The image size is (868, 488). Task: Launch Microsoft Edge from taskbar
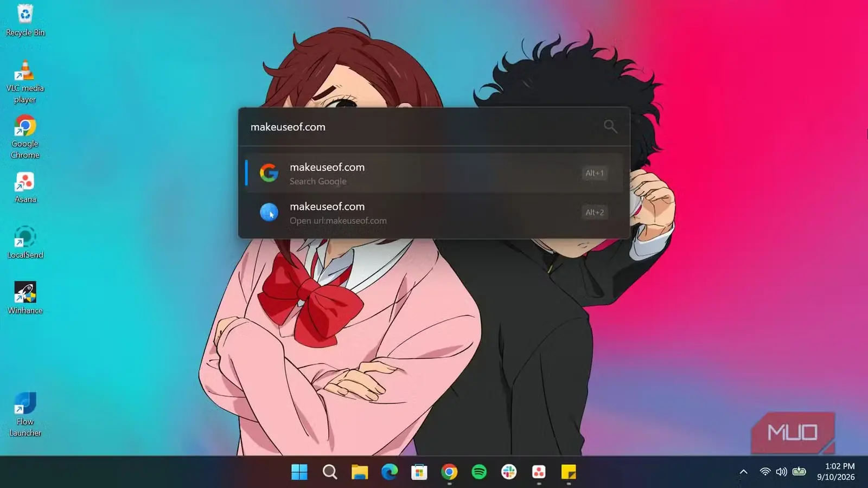point(389,472)
